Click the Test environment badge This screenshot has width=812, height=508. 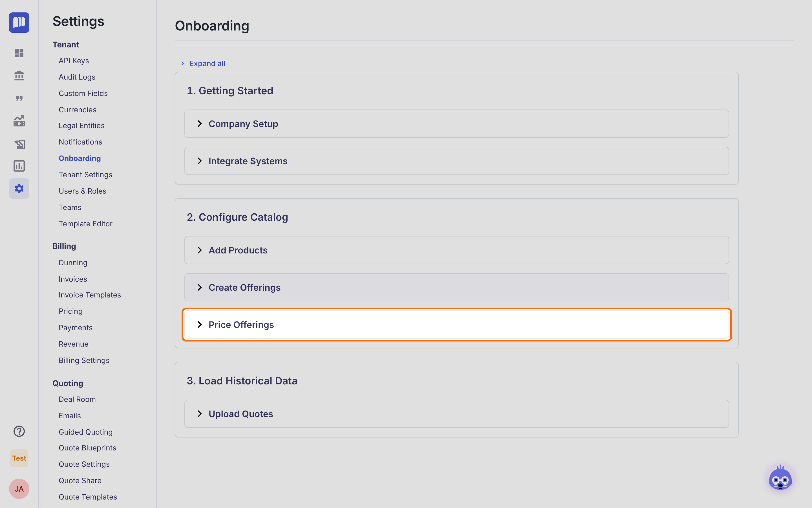pos(19,458)
